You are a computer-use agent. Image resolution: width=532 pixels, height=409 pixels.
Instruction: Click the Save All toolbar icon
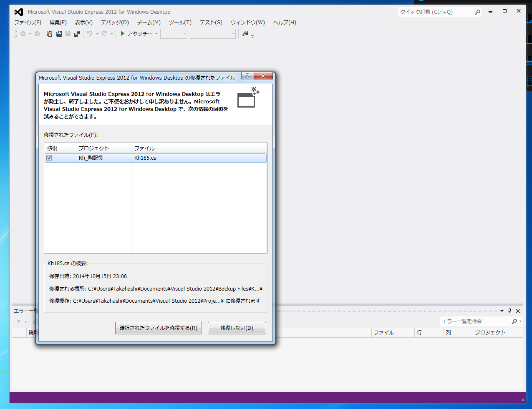[77, 34]
